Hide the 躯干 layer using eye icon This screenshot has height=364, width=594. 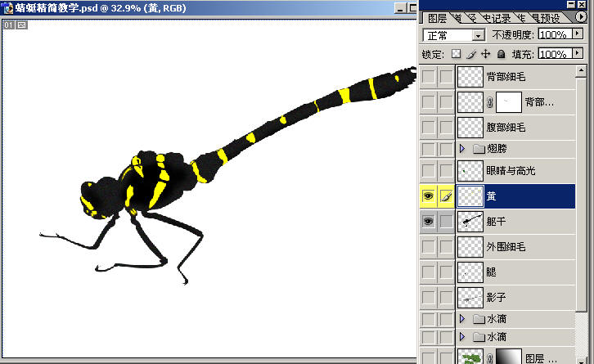pos(429,222)
